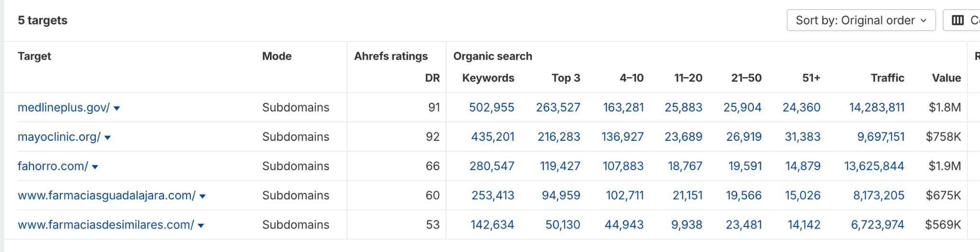Expand the mayoclinic.org target dropdown arrow
The image size is (980, 252).
point(108,137)
